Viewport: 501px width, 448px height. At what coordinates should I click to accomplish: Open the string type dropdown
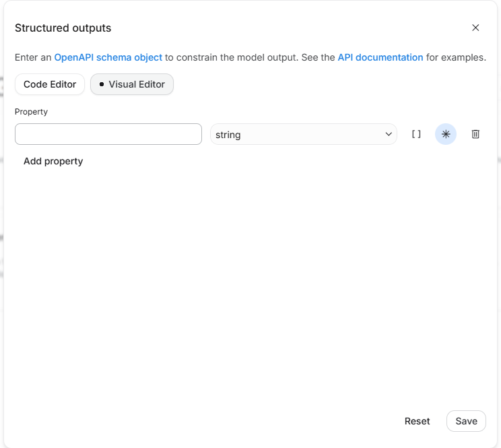304,134
